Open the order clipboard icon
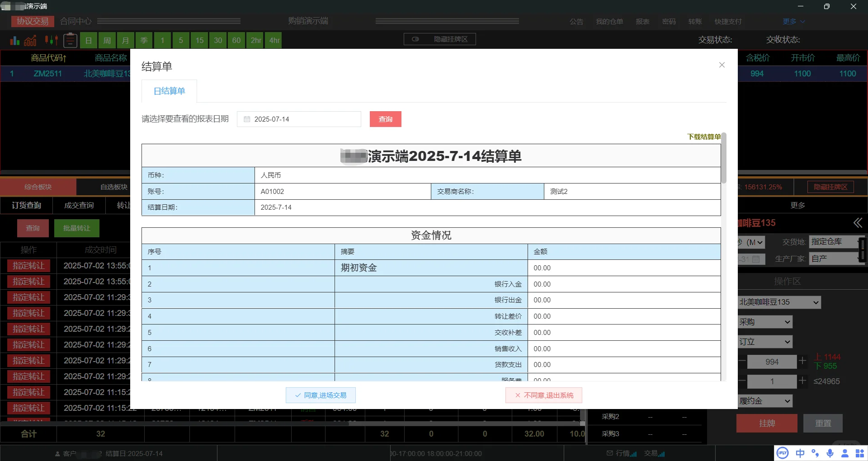The width and height of the screenshot is (868, 461). (x=70, y=40)
